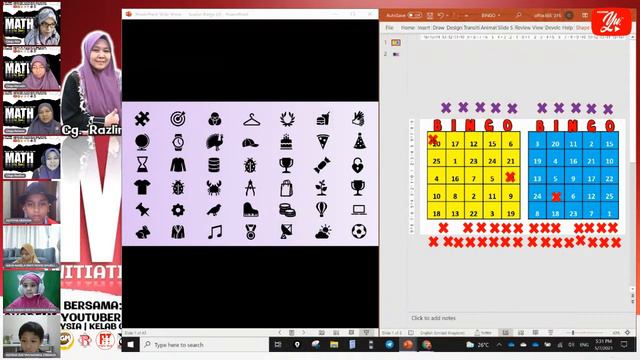The width and height of the screenshot is (640, 360).
Task: Click the music note icon on the slide
Action: 215,232
